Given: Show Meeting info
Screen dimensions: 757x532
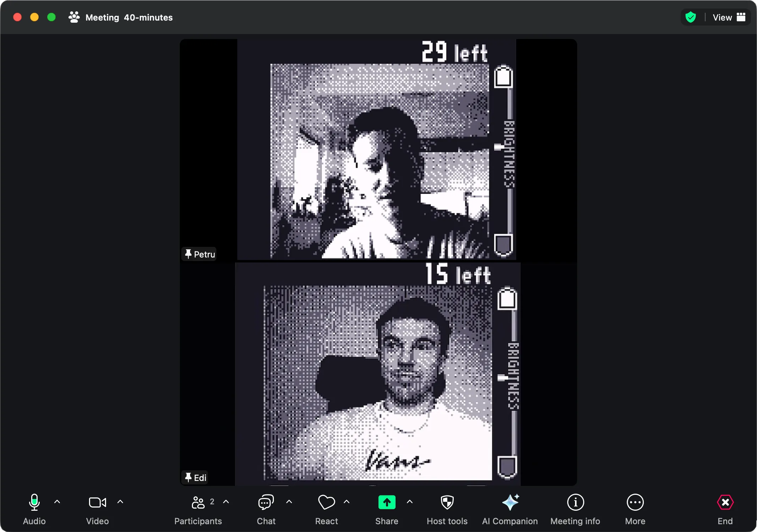Looking at the screenshot, I should pyautogui.click(x=575, y=503).
